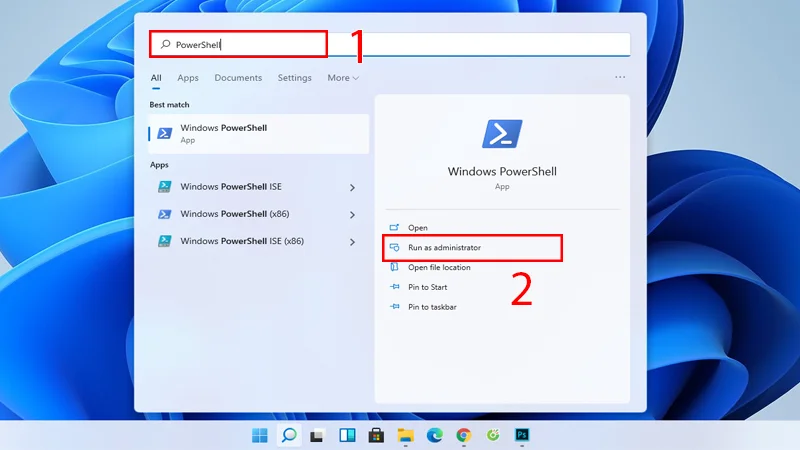
Task: Click the Best match heading
Action: [x=169, y=105]
